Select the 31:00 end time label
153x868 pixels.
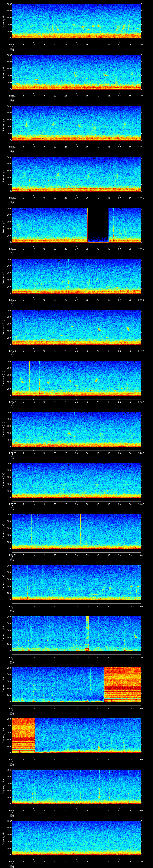coord(141,861)
